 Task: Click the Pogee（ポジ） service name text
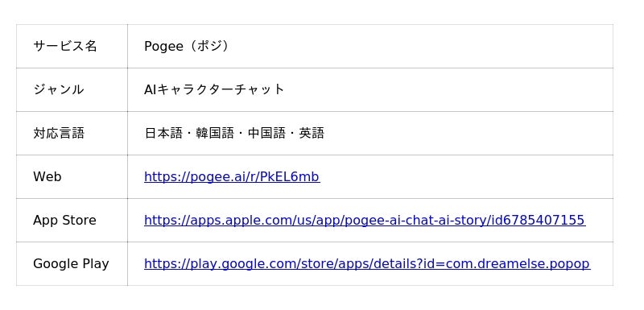tap(187, 47)
